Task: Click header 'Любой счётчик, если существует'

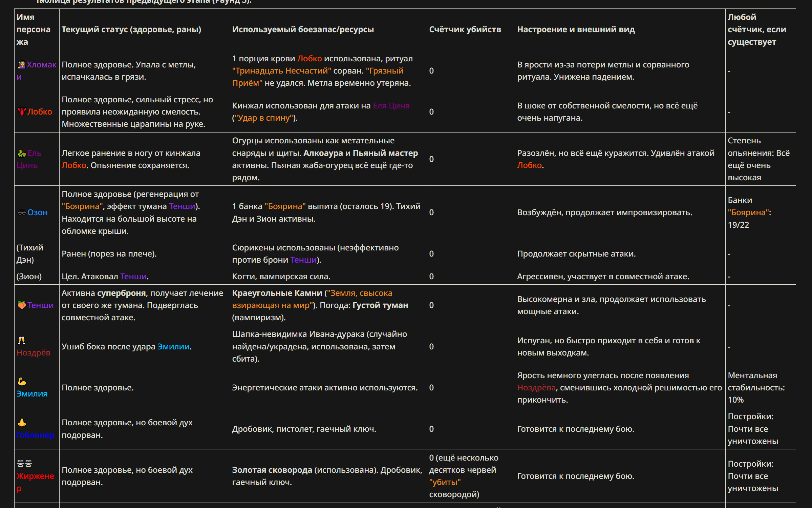Action: pyautogui.click(x=761, y=29)
